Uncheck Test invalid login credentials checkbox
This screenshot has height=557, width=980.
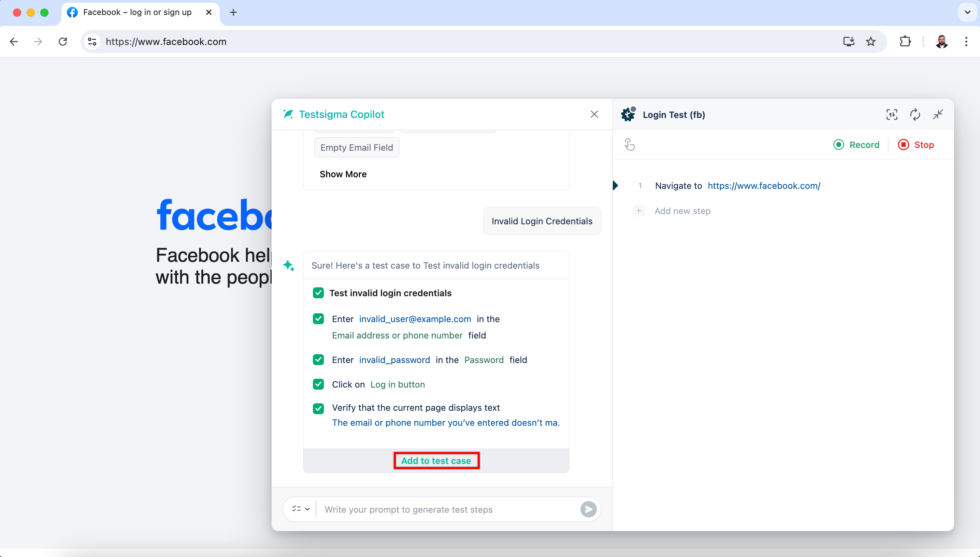tap(318, 293)
